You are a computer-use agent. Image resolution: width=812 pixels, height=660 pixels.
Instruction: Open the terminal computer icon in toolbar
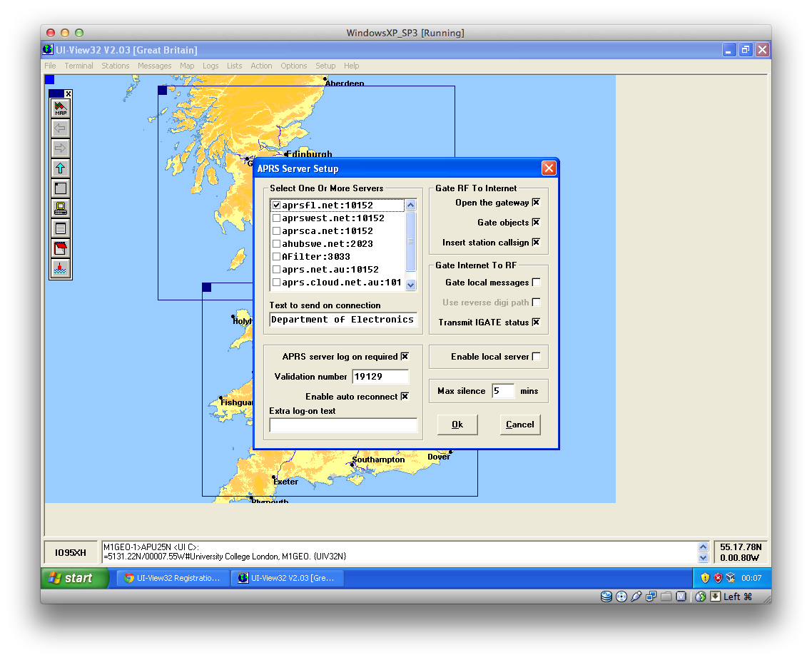61,208
